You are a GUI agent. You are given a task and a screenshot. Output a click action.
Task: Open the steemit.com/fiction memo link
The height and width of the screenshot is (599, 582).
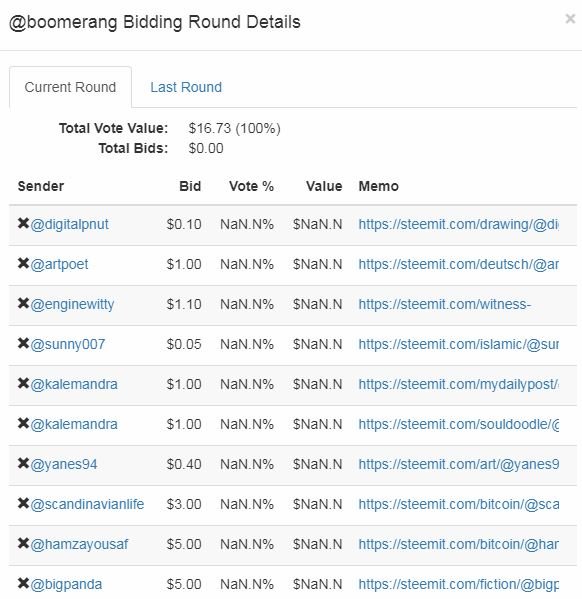pos(458,584)
